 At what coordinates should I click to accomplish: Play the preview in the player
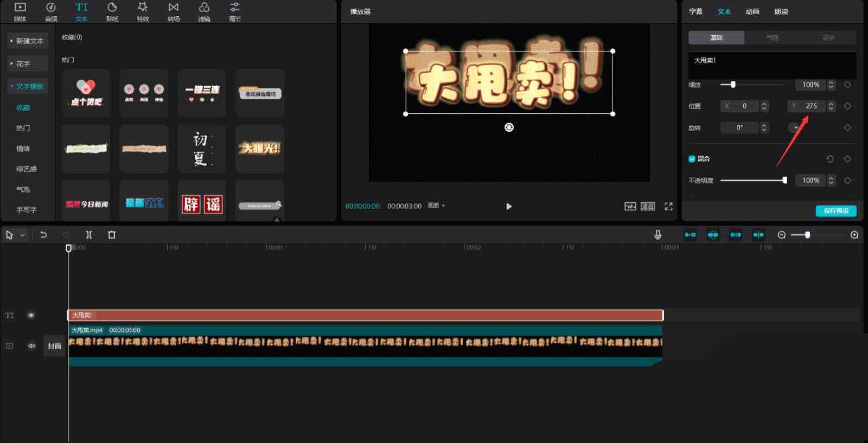pyautogui.click(x=509, y=207)
